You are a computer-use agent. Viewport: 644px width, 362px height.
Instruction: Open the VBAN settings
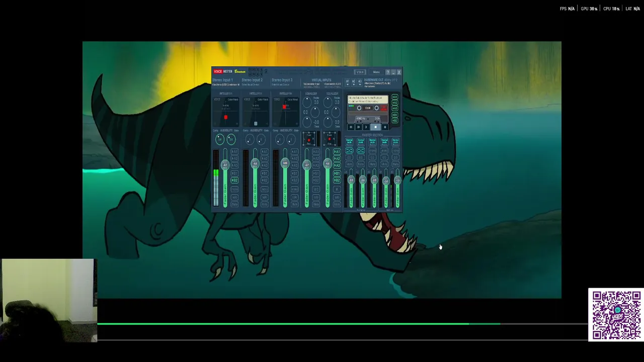(x=360, y=72)
